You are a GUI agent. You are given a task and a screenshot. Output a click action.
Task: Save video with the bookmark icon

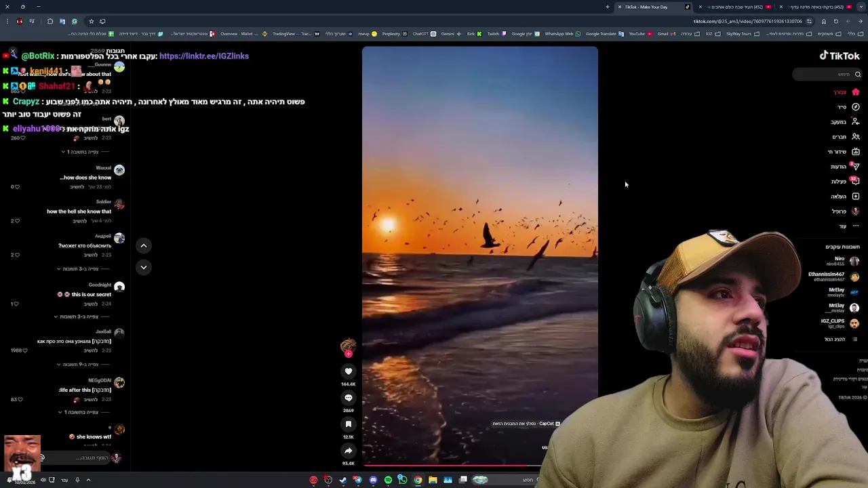coord(349,424)
